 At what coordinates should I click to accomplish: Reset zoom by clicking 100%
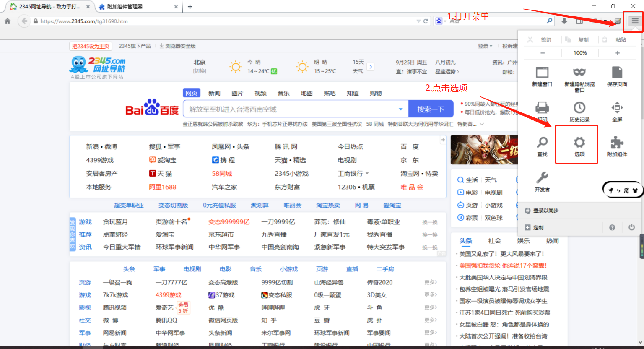[x=580, y=53]
